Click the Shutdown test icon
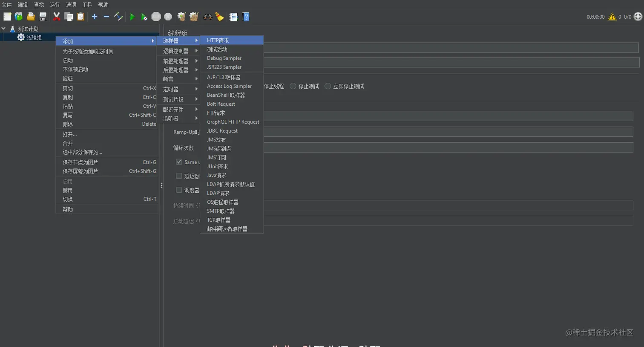The width and height of the screenshot is (644, 347). [168, 17]
